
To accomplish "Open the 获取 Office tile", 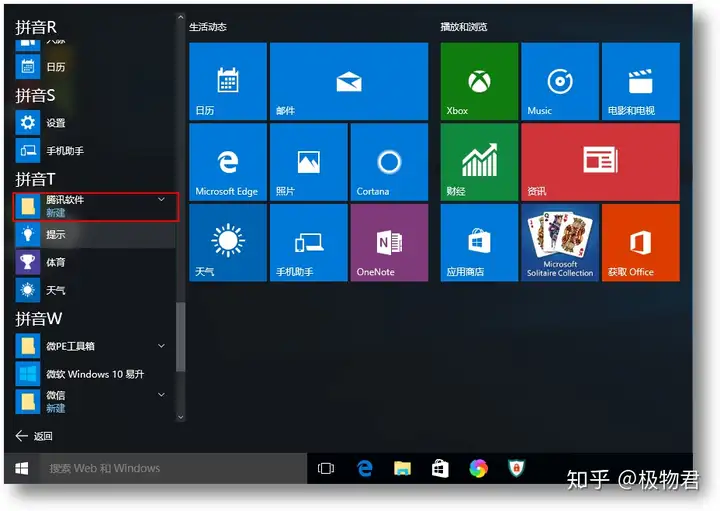I will pyautogui.click(x=641, y=243).
